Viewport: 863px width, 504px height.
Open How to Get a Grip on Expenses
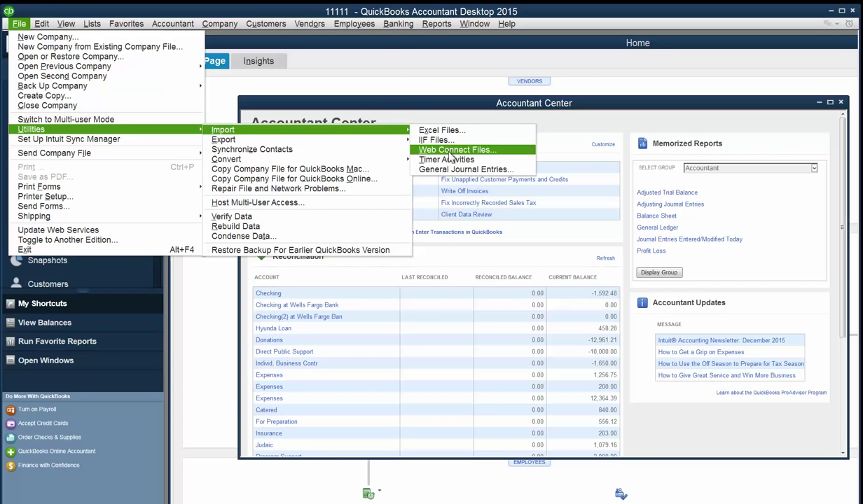tap(701, 352)
